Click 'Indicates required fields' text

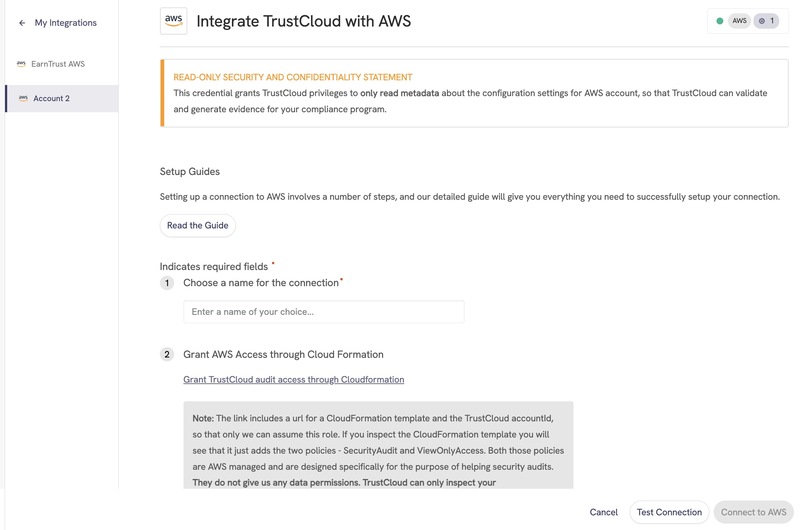214,266
